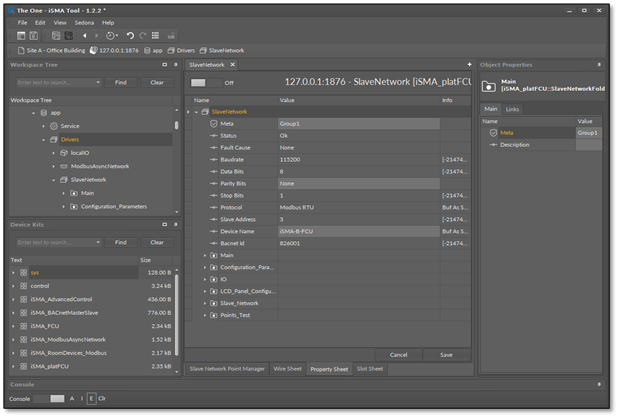Toggle the Off switch in SlaveNetwork view
Image resolution: width=618 pixels, height=417 pixels.
coord(205,83)
